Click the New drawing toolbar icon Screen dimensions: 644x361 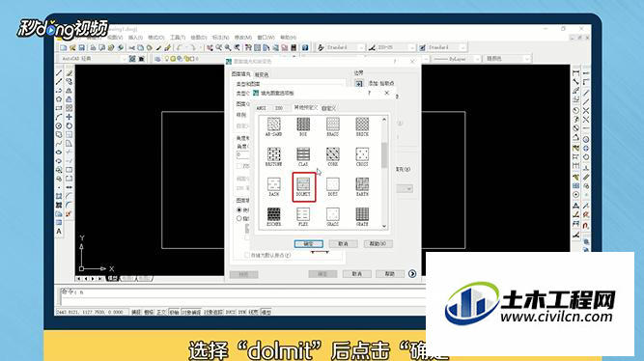coord(64,47)
